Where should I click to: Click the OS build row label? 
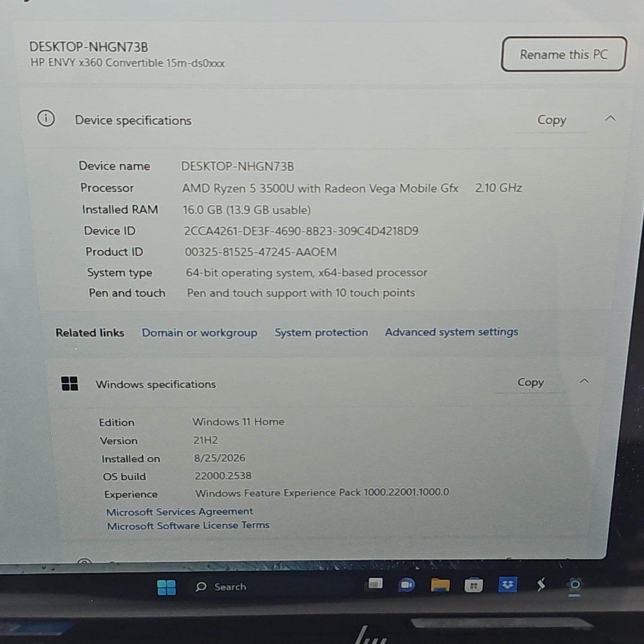[x=124, y=477]
